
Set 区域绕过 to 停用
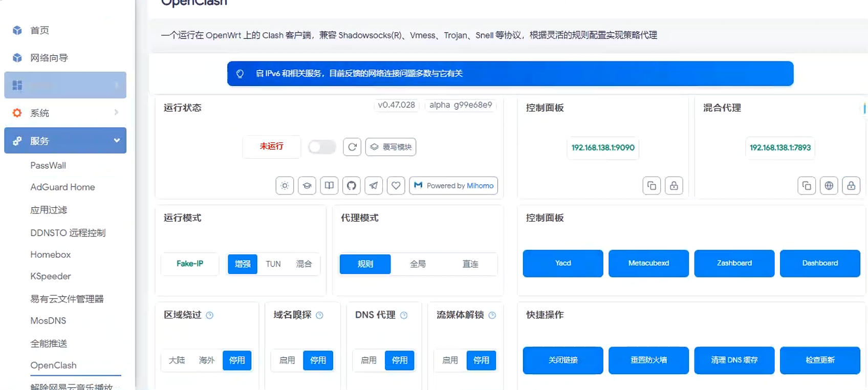237,360
